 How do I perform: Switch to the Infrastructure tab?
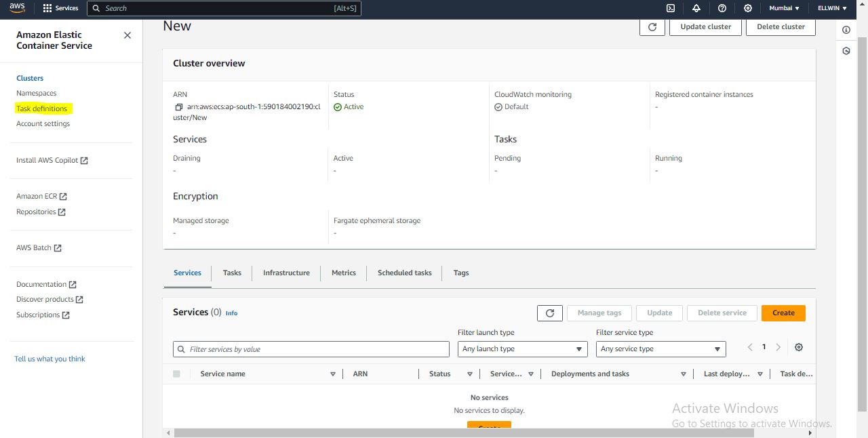click(x=286, y=273)
